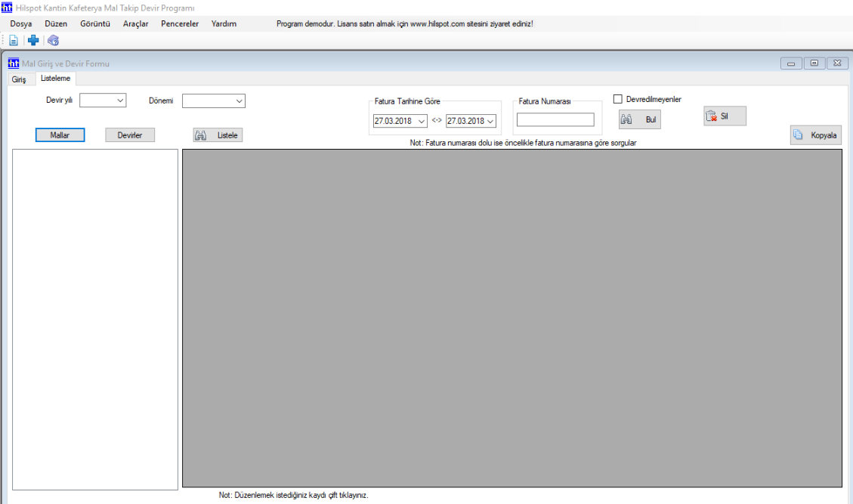Click the Mal Giriş form window icon
853x504 pixels.
(14, 63)
